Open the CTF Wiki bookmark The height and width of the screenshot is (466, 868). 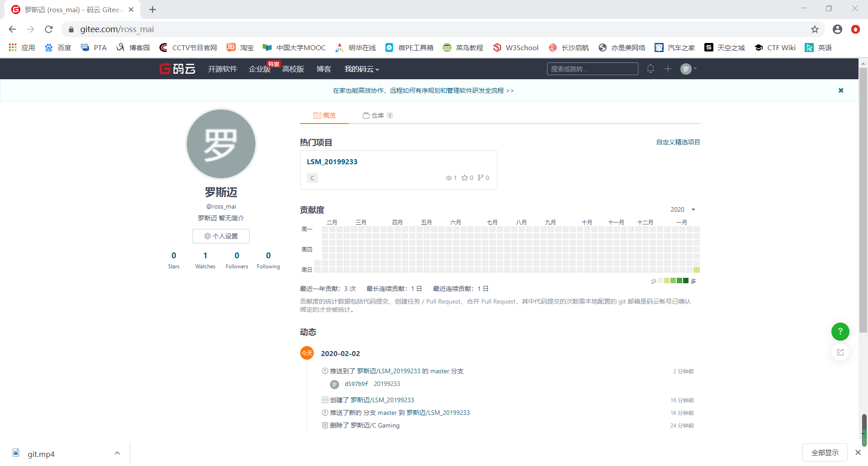pyautogui.click(x=775, y=48)
